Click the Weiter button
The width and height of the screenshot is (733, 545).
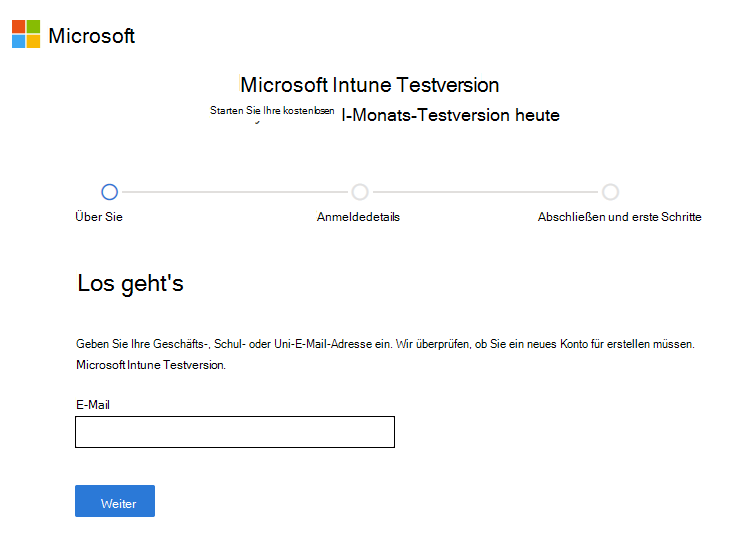coord(115,501)
